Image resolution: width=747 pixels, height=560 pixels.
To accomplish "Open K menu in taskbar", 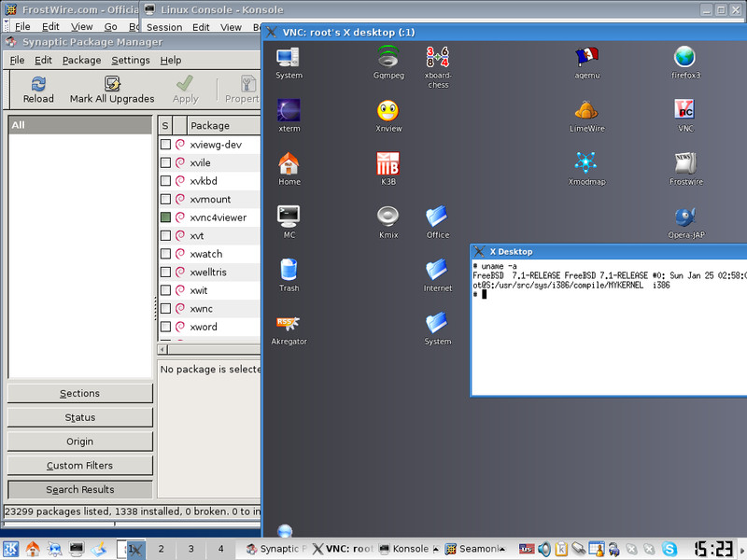I will click(x=11, y=549).
